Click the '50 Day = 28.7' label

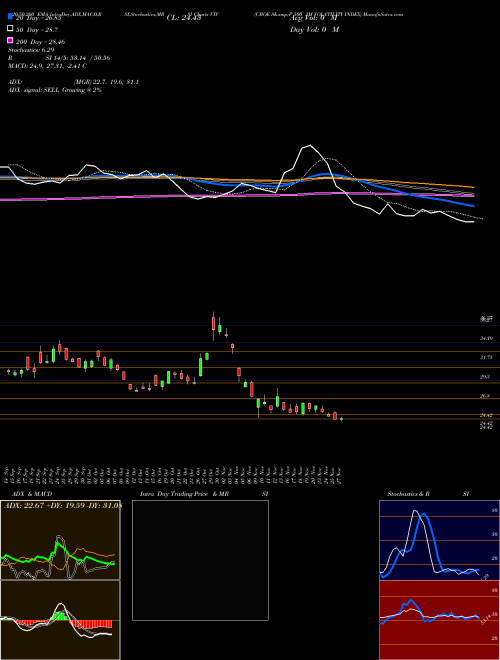coord(37,30)
